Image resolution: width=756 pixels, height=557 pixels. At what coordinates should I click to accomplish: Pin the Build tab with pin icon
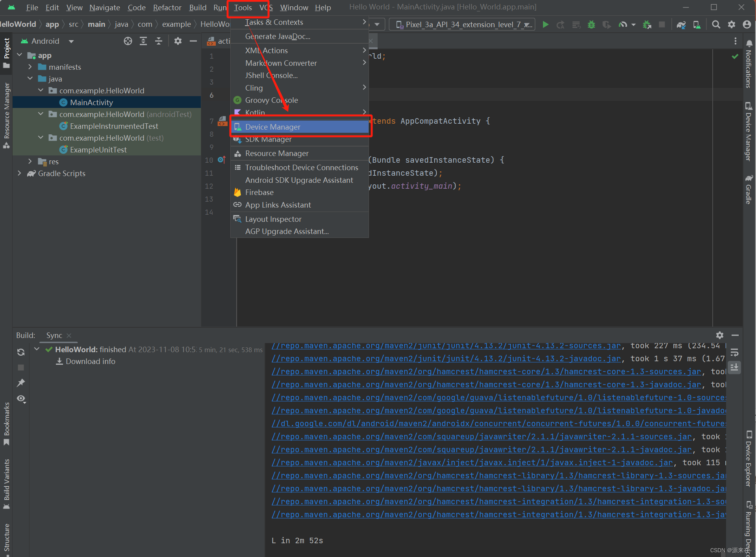point(21,382)
